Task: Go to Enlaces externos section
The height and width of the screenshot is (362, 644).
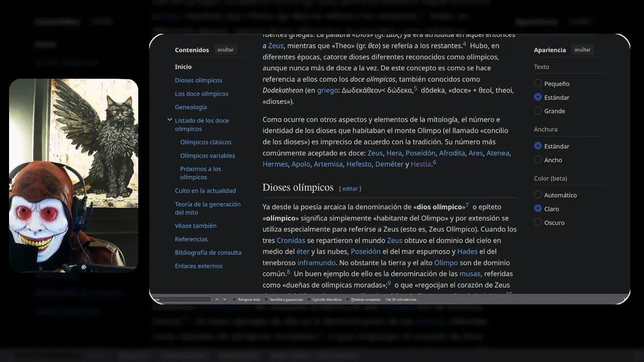Action: tap(198, 266)
